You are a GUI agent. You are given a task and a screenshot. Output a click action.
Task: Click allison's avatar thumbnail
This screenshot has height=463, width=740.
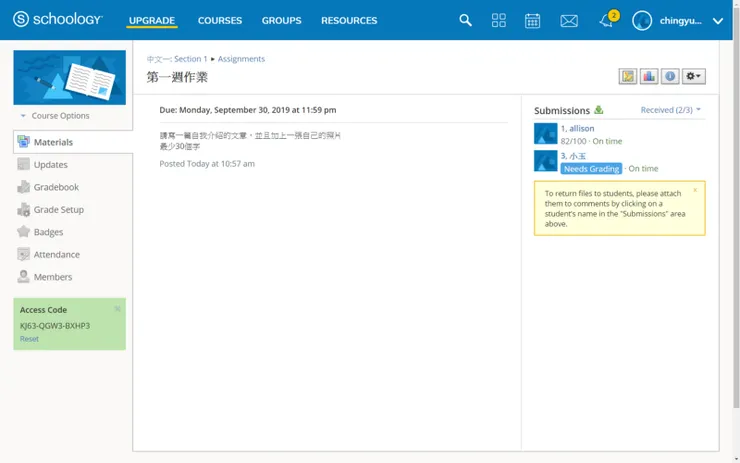(546, 134)
